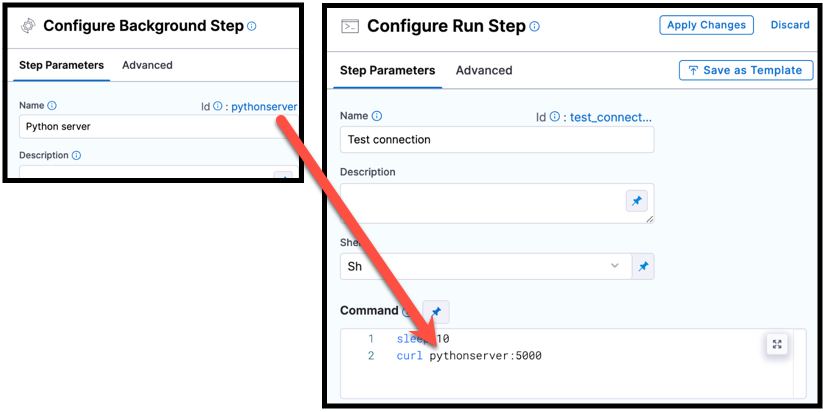This screenshot has width=823, height=412.
Task: Click info icon next to Background Step Name label
Action: (x=52, y=105)
